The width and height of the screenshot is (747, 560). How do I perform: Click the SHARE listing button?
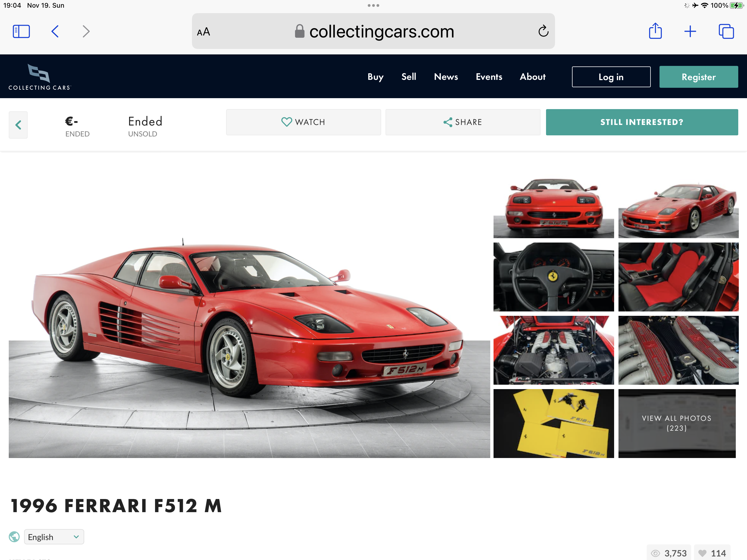[463, 122]
